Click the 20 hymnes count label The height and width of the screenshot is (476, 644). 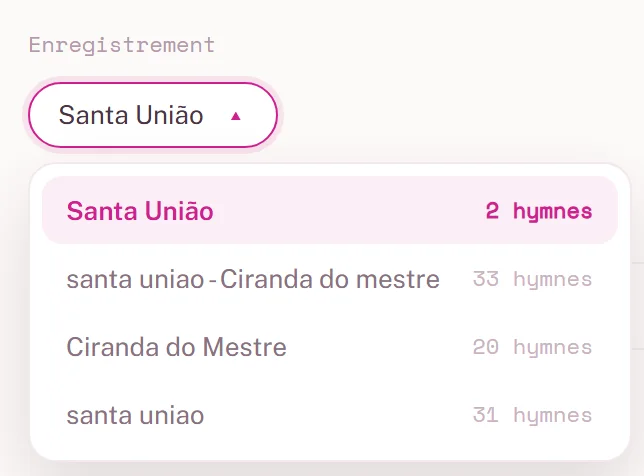click(532, 347)
